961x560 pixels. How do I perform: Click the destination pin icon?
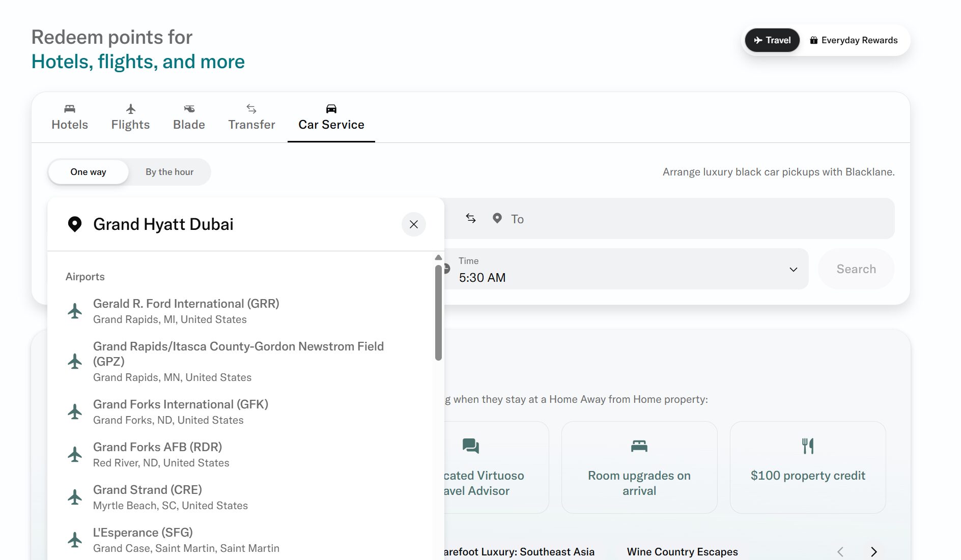click(x=497, y=219)
